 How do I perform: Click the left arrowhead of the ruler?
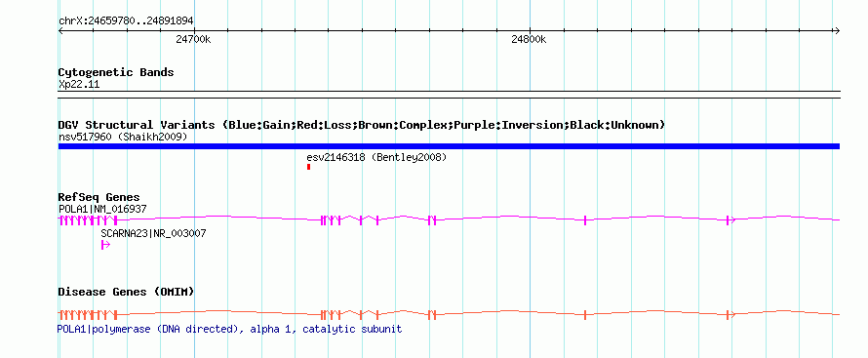[x=60, y=31]
